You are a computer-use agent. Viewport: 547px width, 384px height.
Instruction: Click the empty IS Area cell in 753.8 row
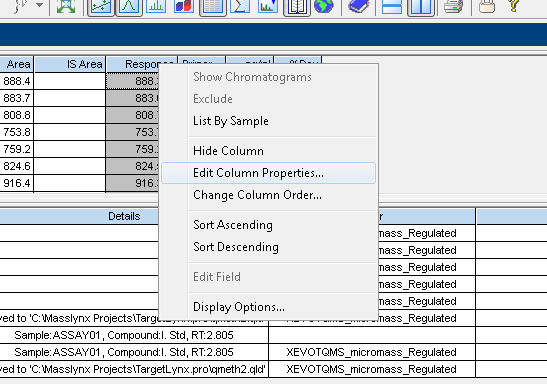pyautogui.click(x=70, y=132)
